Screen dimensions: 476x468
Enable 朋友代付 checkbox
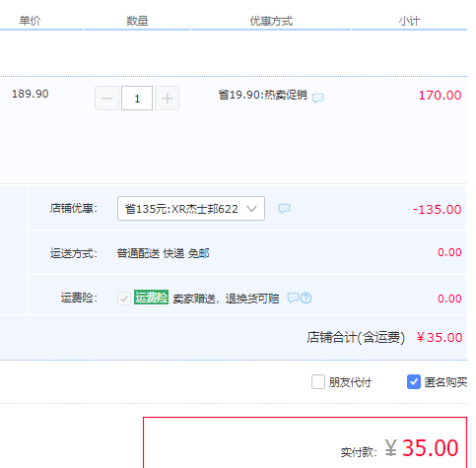point(318,381)
